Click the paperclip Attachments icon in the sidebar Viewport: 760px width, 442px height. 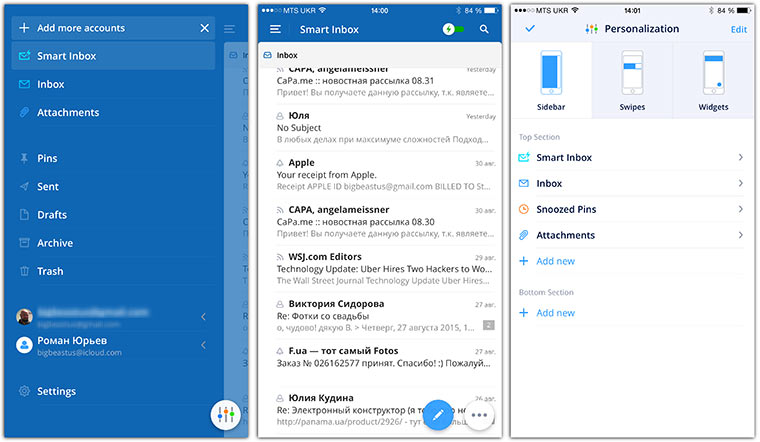point(24,112)
